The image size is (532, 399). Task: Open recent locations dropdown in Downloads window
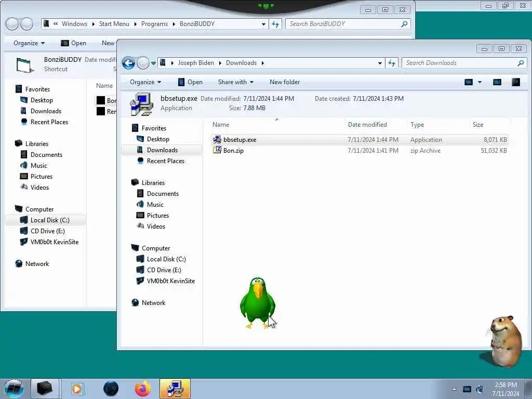point(153,63)
